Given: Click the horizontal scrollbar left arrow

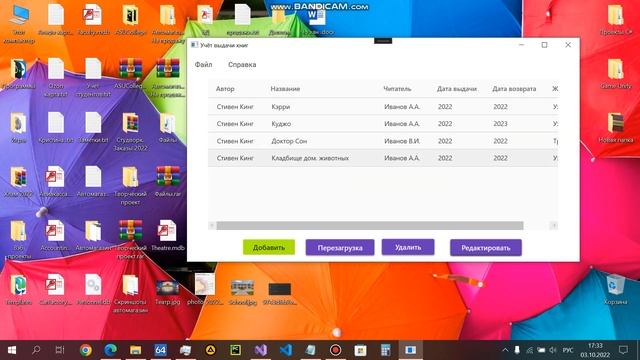Looking at the screenshot, I should click(x=212, y=225).
